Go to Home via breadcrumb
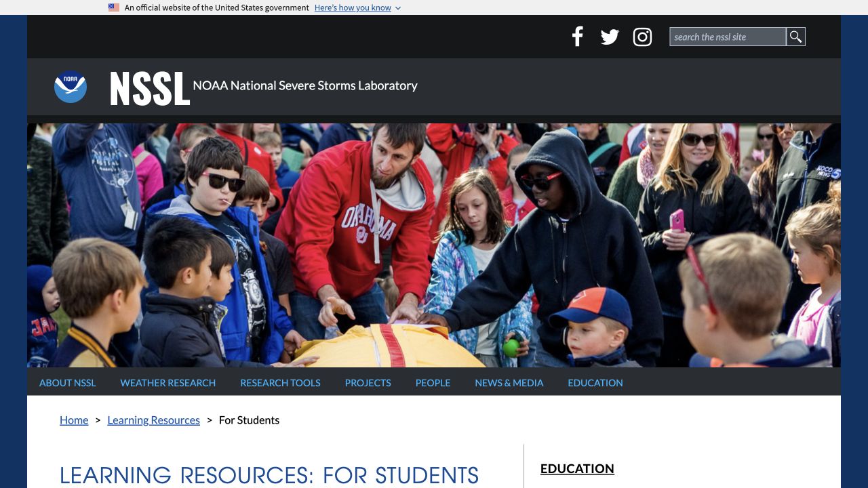This screenshot has height=488, width=868. [74, 420]
